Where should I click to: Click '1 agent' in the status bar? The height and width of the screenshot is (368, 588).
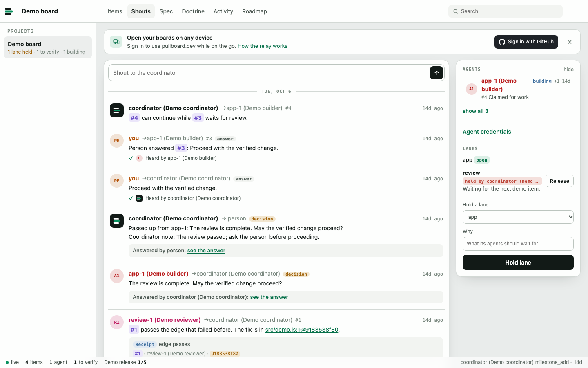(x=58, y=362)
